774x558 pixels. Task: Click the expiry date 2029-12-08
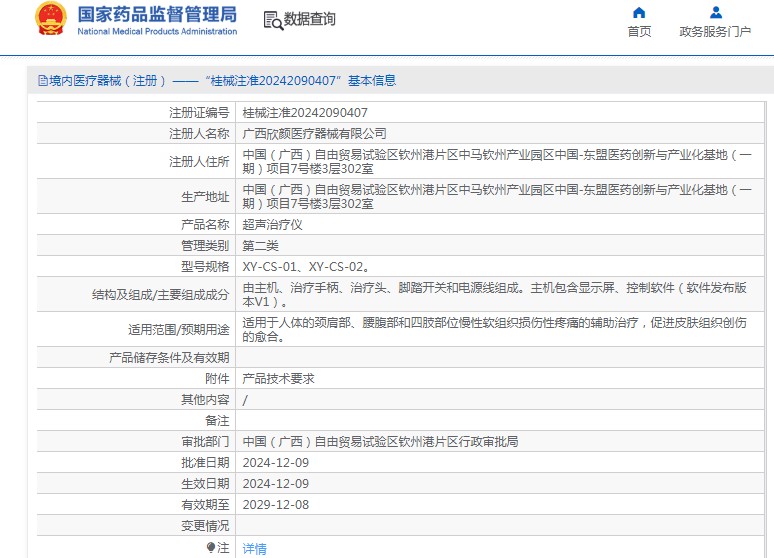tap(276, 504)
